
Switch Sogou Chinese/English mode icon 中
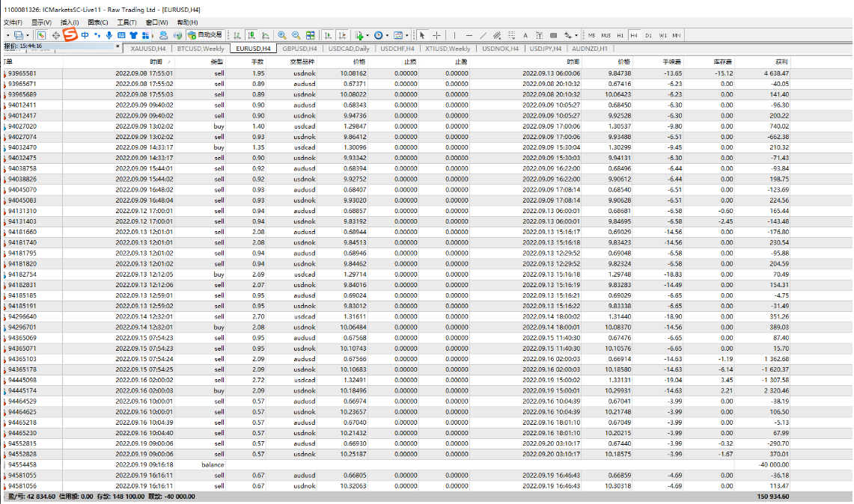(85, 35)
